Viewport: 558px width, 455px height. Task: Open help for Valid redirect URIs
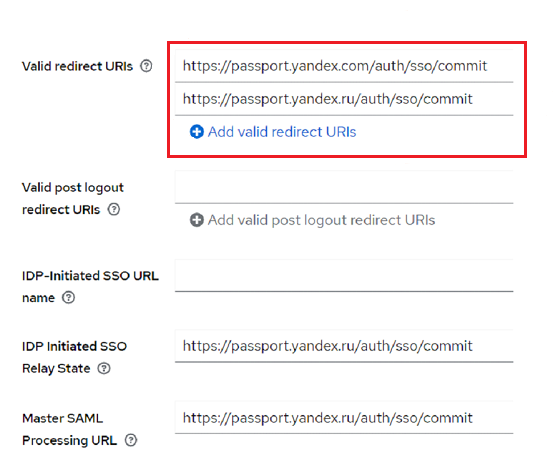click(x=146, y=66)
